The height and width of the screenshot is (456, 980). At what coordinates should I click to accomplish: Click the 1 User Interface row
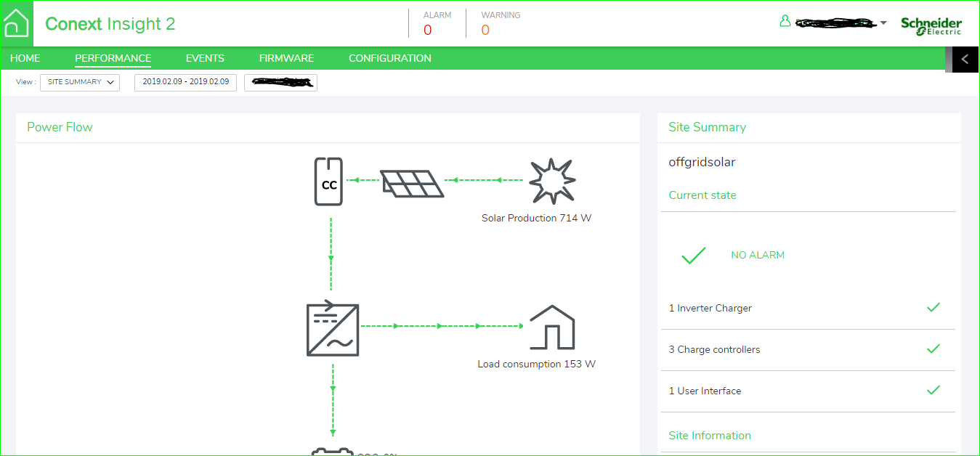click(x=808, y=391)
